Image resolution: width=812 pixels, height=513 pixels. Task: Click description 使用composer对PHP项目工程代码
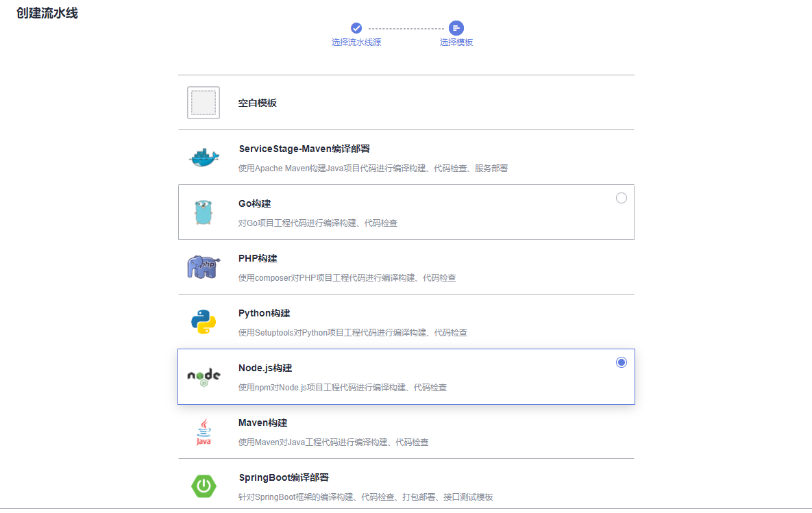click(x=347, y=278)
